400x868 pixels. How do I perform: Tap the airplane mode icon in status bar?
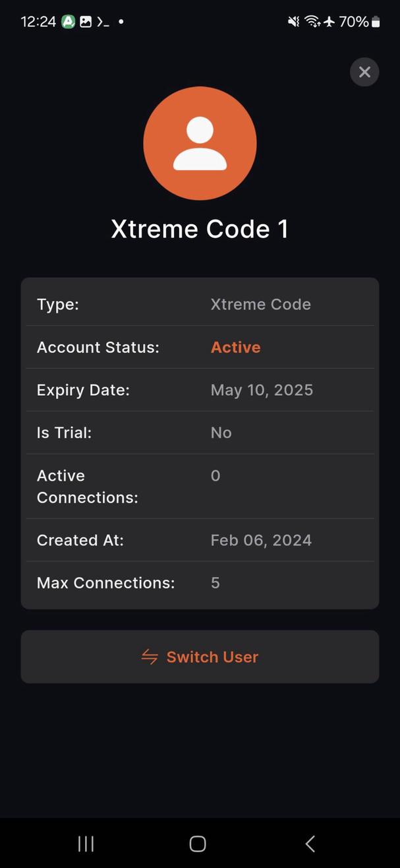pyautogui.click(x=329, y=21)
